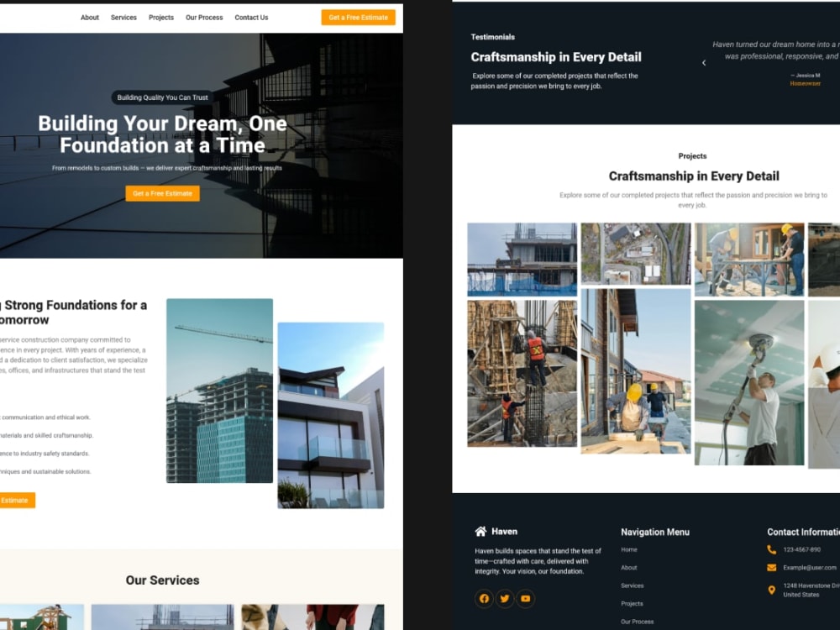Follow the Services link in footer navigation
The height and width of the screenshot is (630, 840).
(x=633, y=586)
